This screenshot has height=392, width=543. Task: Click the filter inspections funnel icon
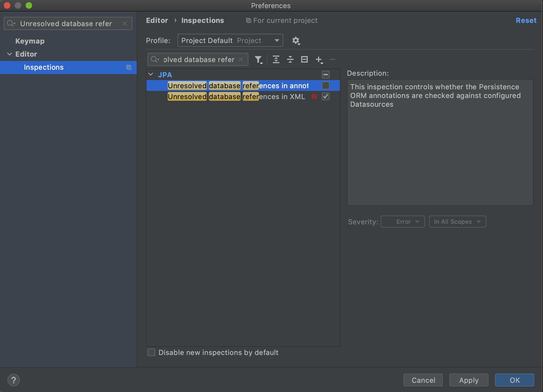[x=258, y=59]
